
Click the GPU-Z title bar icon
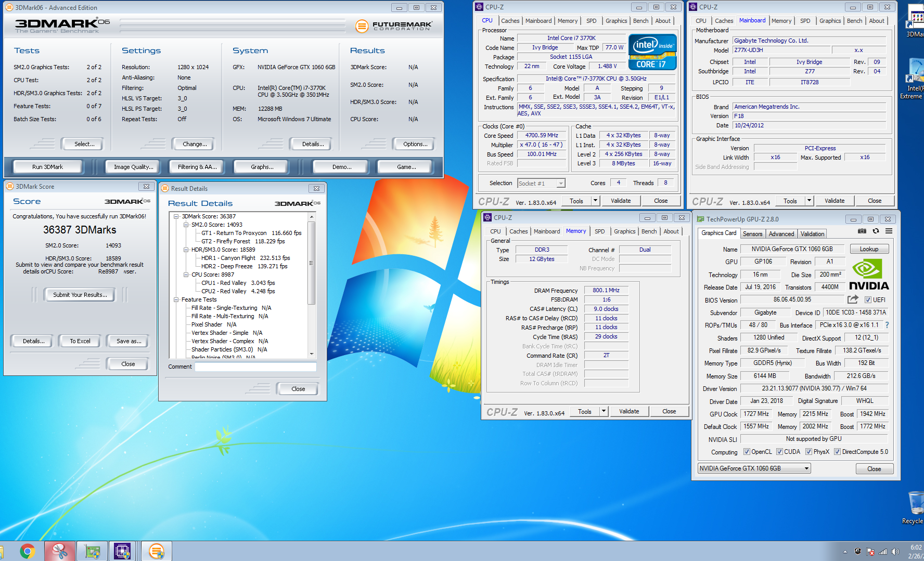click(x=700, y=219)
